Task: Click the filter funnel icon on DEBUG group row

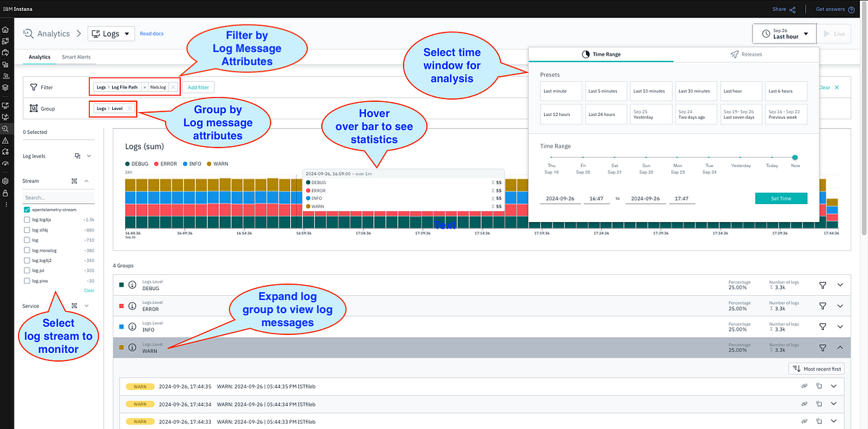Action: pos(822,285)
